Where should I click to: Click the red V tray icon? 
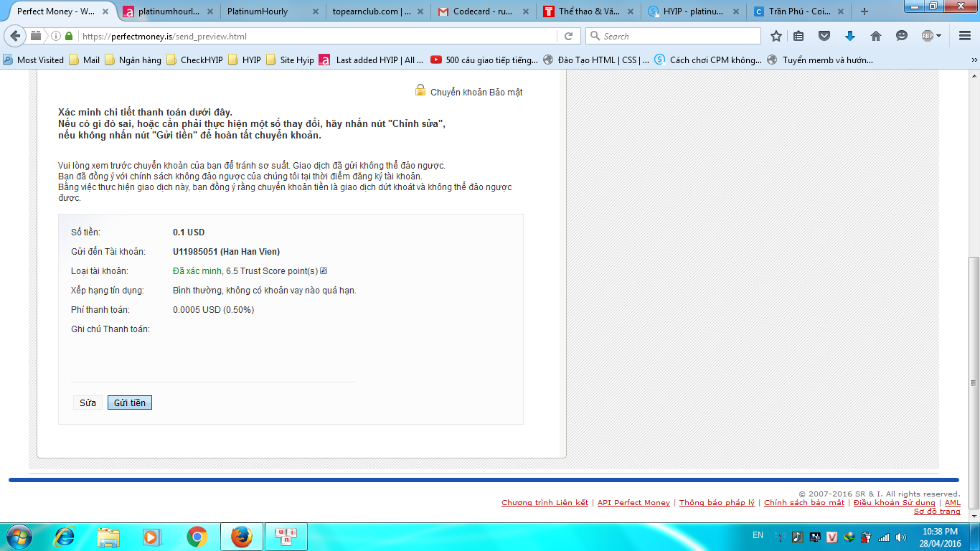click(x=832, y=537)
